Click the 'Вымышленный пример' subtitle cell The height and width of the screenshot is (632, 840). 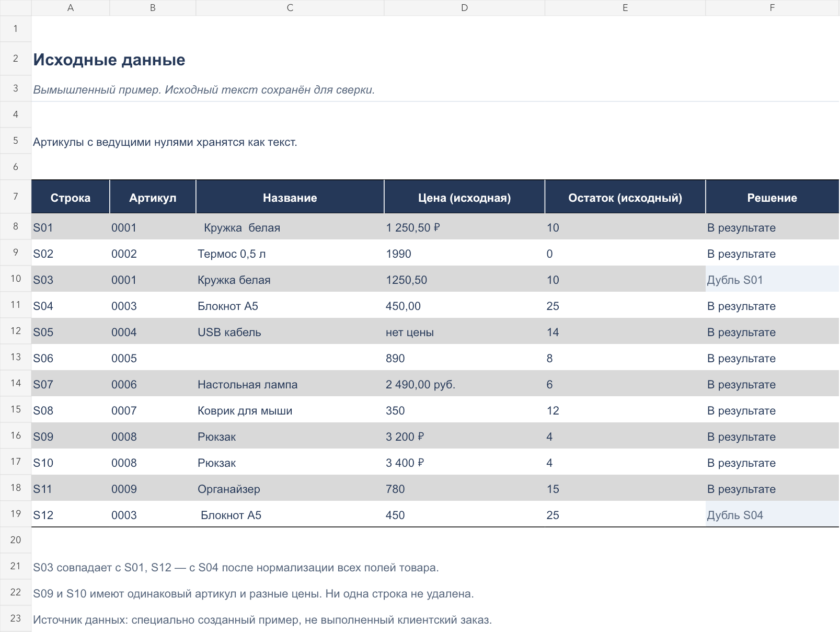coord(204,89)
